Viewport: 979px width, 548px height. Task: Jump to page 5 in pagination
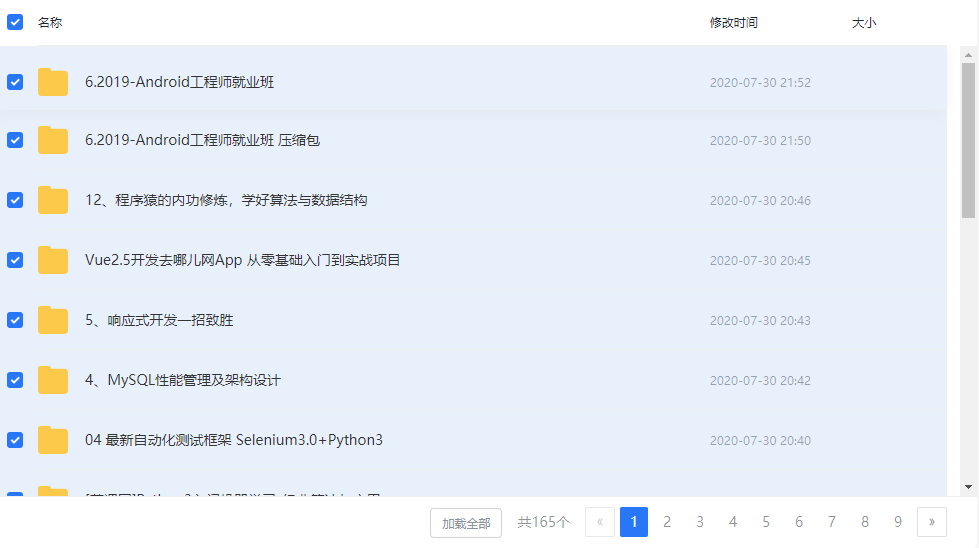pos(765,522)
